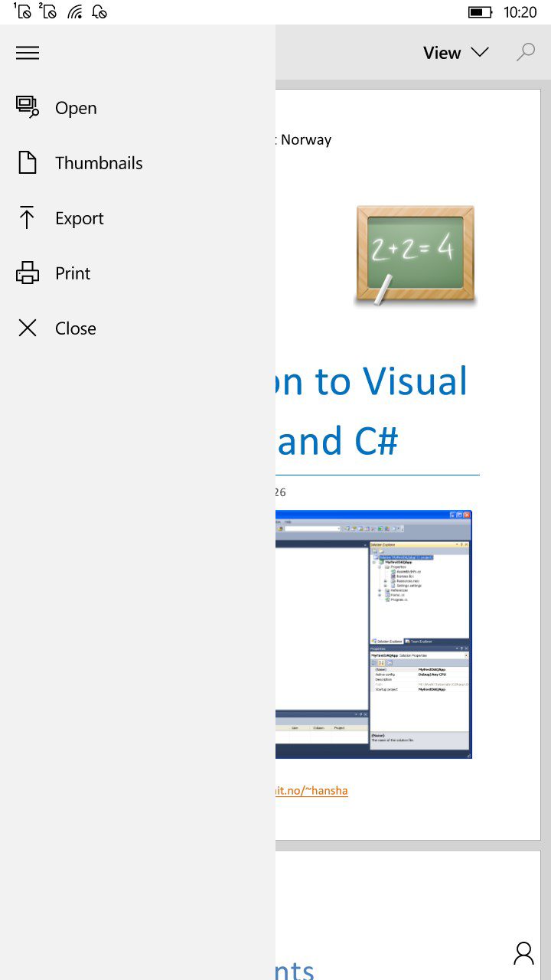551x980 pixels.
Task: Choose Print in the side menu
Action: (73, 273)
